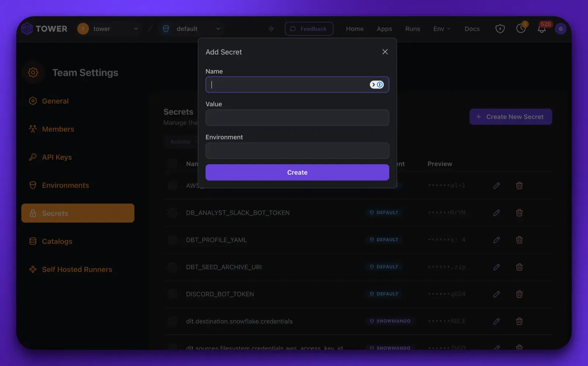Tick the DISCORD_BOT_TOKEN row checkbox
588x366 pixels.
[x=172, y=294]
